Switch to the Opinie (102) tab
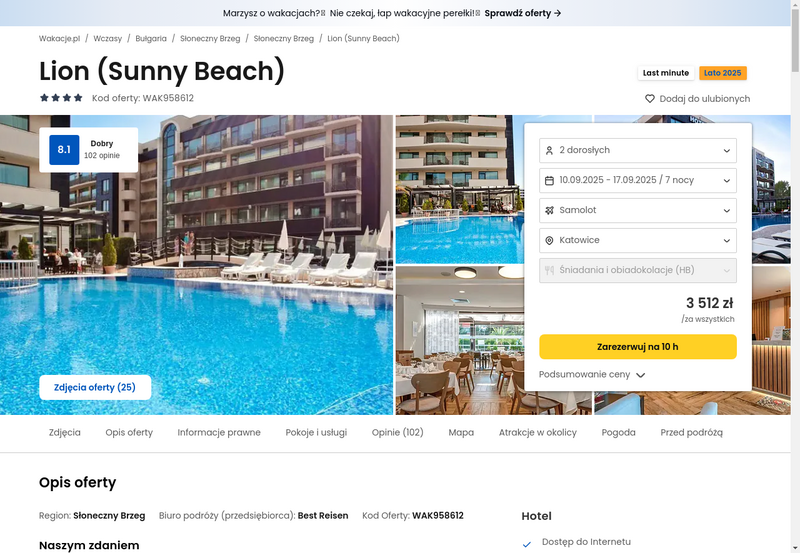The image size is (800, 553). click(397, 432)
